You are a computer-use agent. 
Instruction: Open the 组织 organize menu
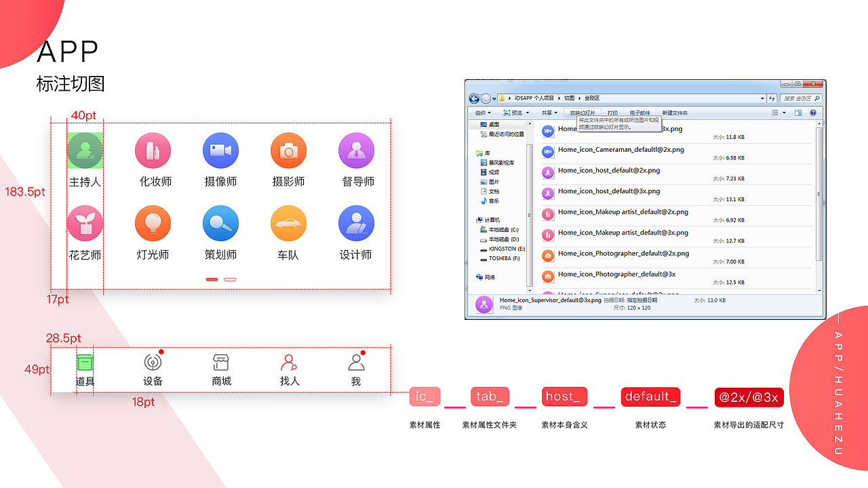point(483,113)
